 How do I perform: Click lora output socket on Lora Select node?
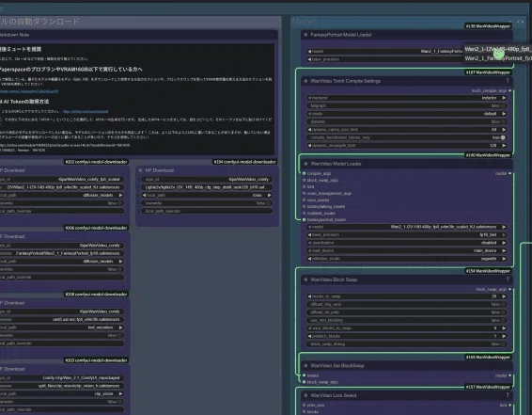tap(509, 406)
